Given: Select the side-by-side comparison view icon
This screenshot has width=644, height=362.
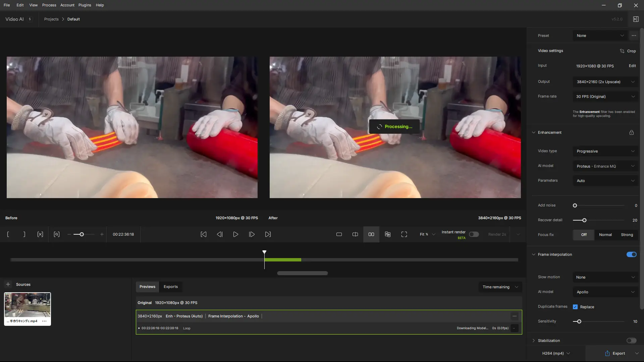Looking at the screenshot, I should [x=371, y=234].
